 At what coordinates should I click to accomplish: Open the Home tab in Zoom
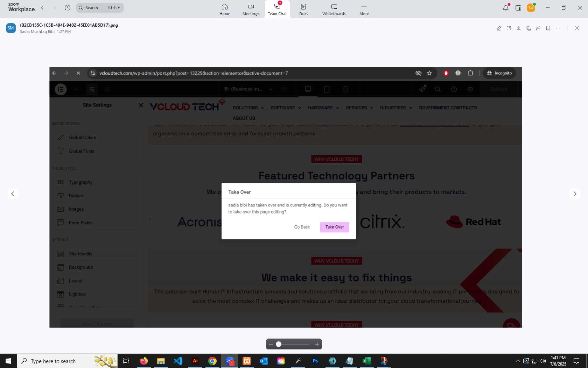(225, 9)
